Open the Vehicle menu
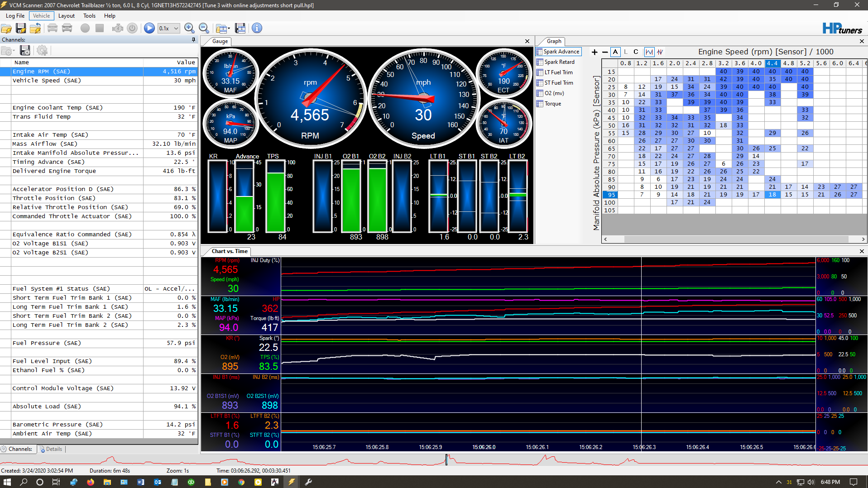Screen dimensions: 868x488 click(x=41, y=16)
